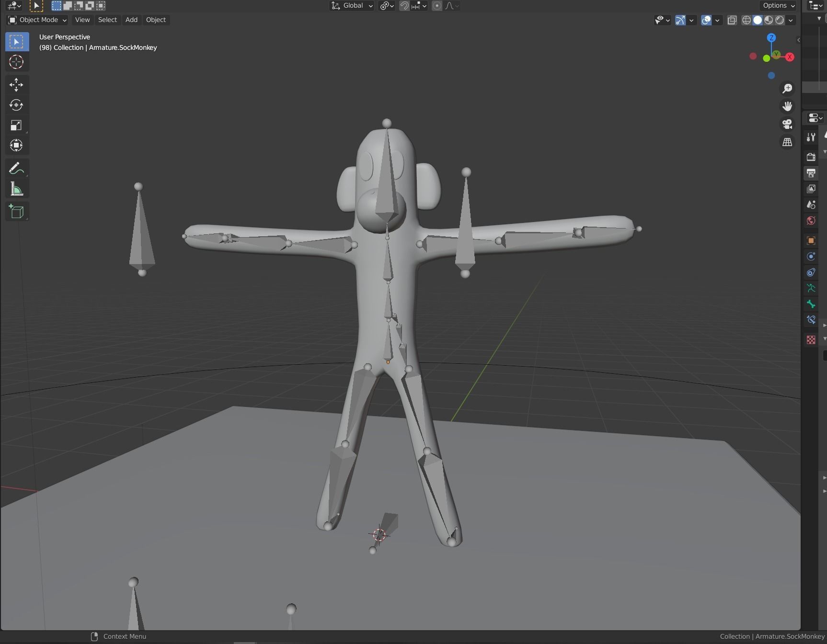827x644 pixels.
Task: Open the Output properties tab
Action: point(811,173)
